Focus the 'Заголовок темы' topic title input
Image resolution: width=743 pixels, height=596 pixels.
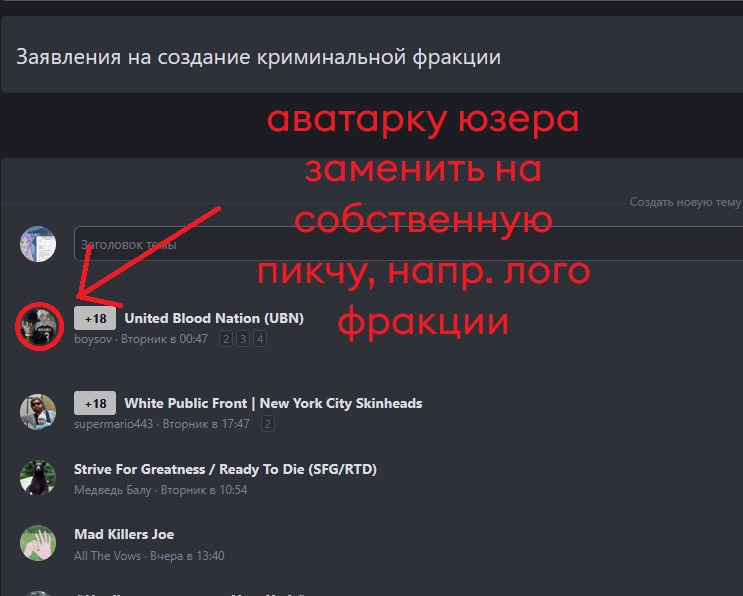click(x=408, y=244)
